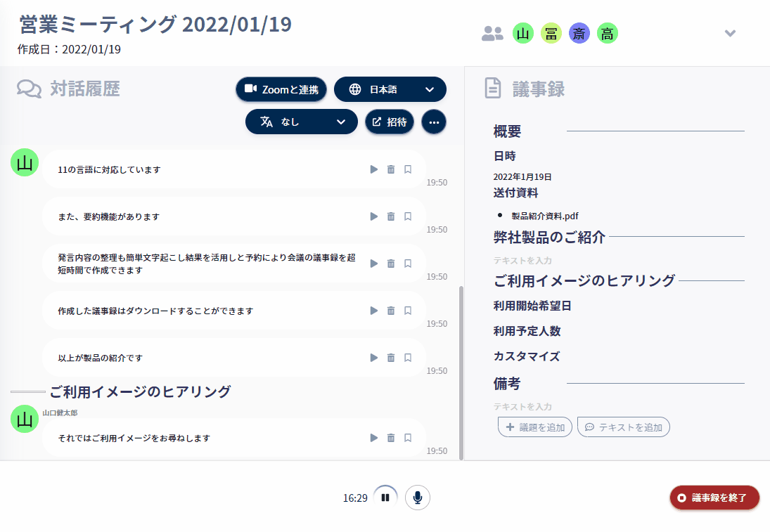Open the participants list icon at top right

(x=491, y=32)
